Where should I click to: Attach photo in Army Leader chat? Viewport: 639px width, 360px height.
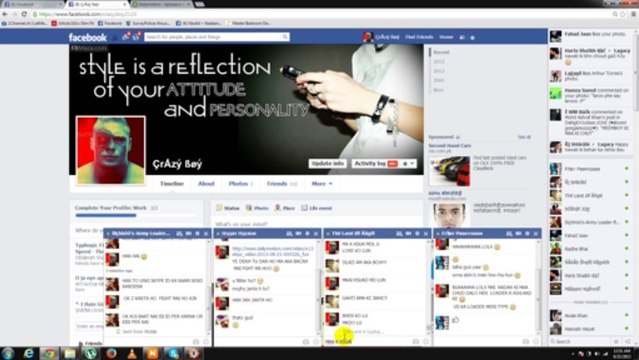point(196,342)
